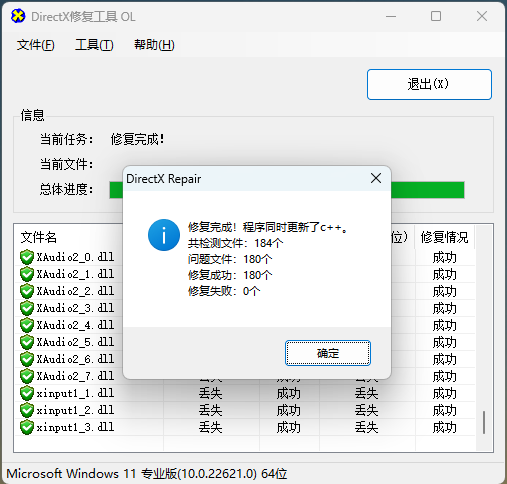Click the file list vertical scrollbar thumb
The height and width of the screenshot is (484, 507).
click(484, 422)
